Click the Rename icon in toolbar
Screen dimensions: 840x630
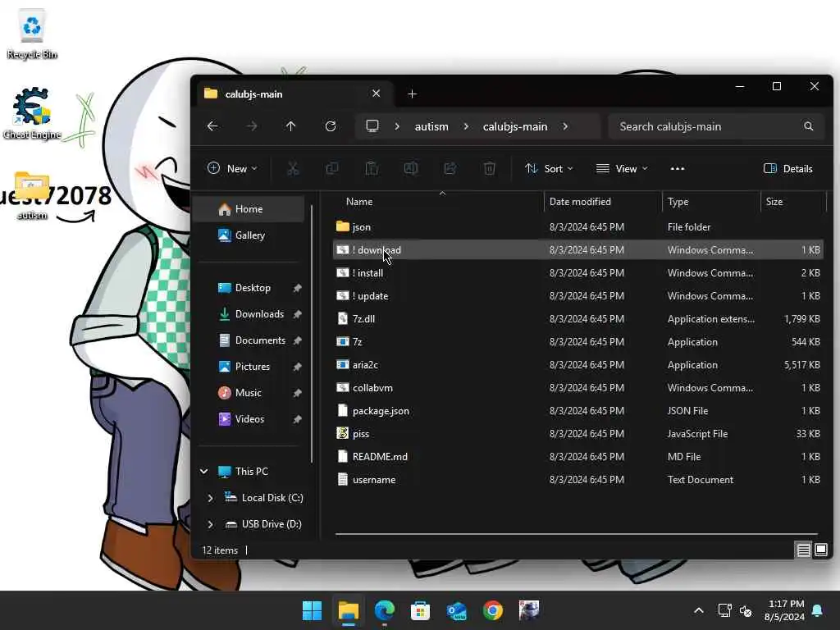point(411,169)
